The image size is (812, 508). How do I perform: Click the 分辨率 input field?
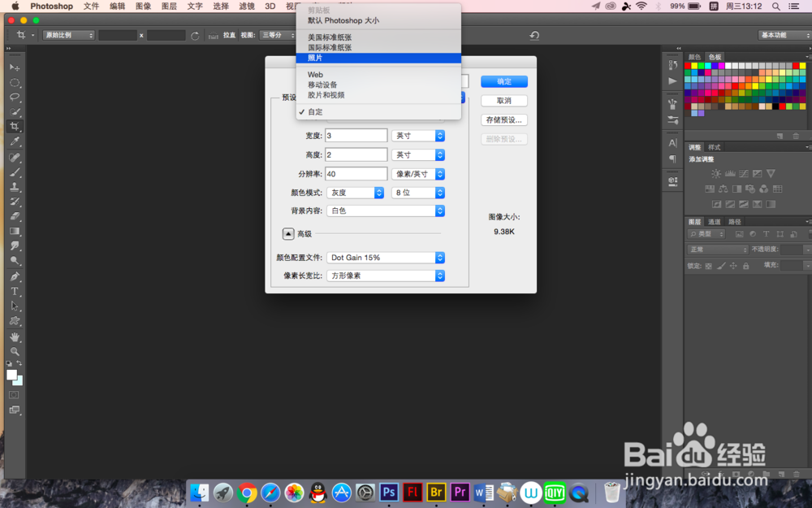(356, 174)
